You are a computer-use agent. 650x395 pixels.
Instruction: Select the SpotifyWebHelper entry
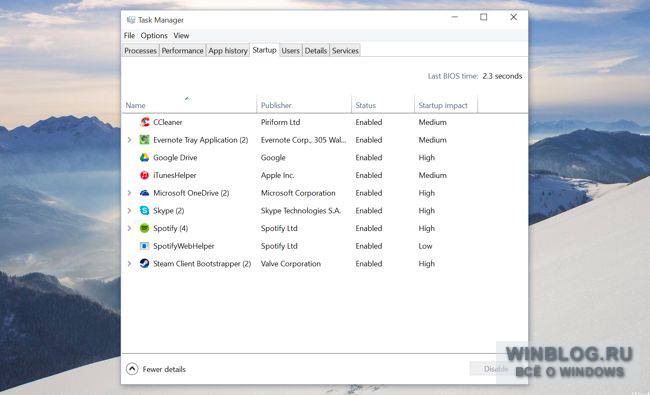click(x=184, y=246)
